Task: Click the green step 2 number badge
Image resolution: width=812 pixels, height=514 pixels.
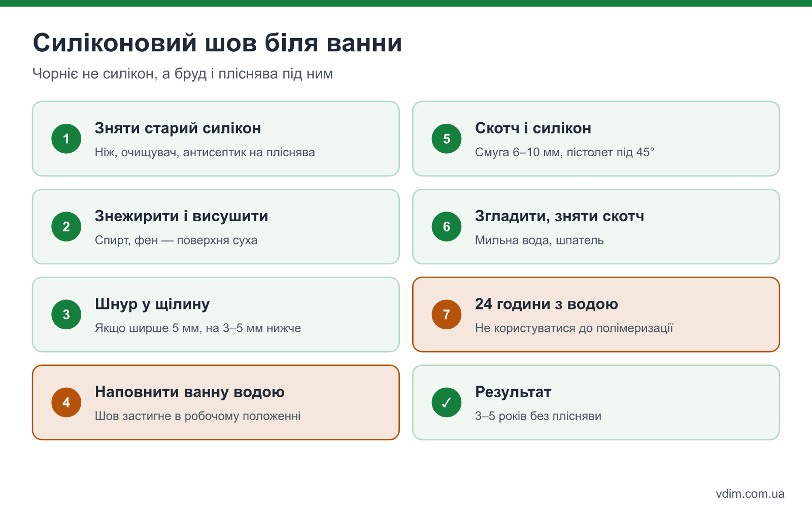Action: [66, 226]
